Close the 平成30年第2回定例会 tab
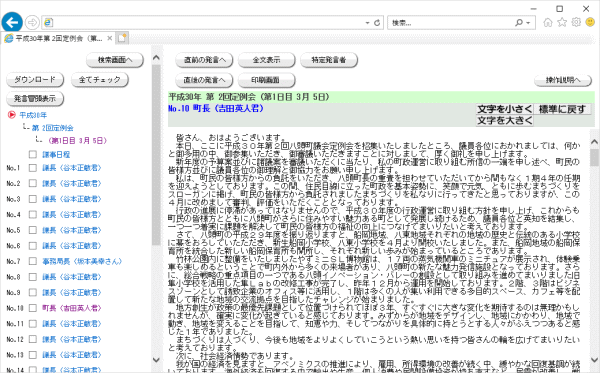This screenshot has height=373, width=600. (109, 38)
